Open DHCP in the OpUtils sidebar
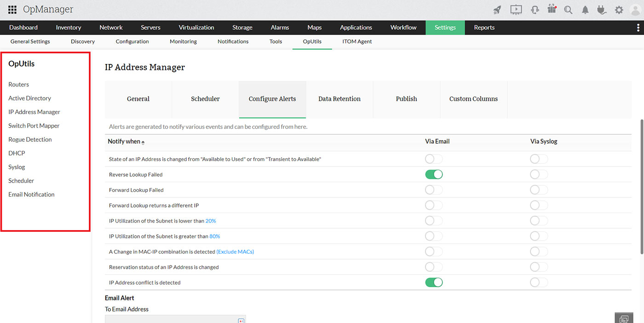Viewport: 644px width, 323px height. tap(17, 153)
